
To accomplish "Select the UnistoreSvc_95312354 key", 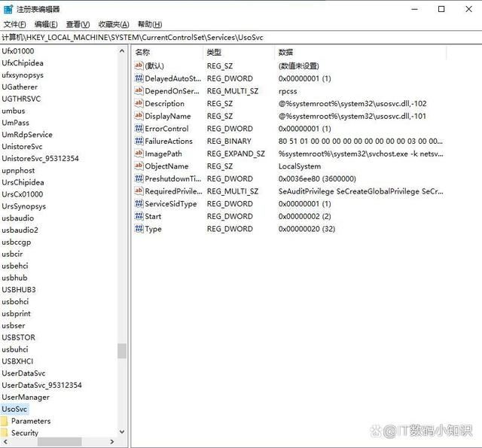I will 40,158.
